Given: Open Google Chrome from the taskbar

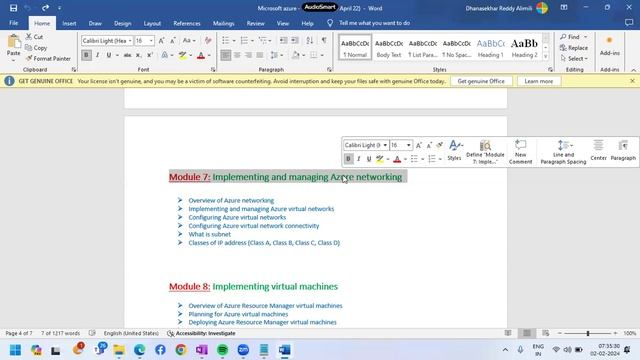Looking at the screenshot, I should [181, 350].
